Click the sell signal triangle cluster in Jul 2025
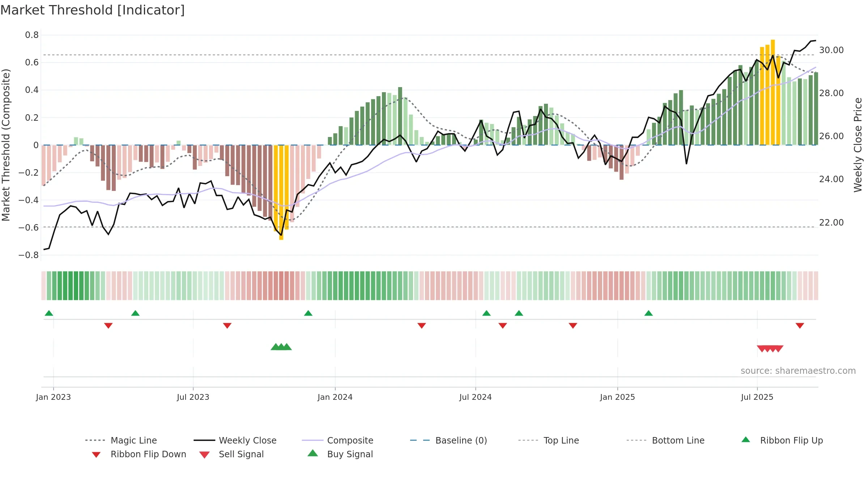The height and width of the screenshot is (488, 868). click(770, 349)
